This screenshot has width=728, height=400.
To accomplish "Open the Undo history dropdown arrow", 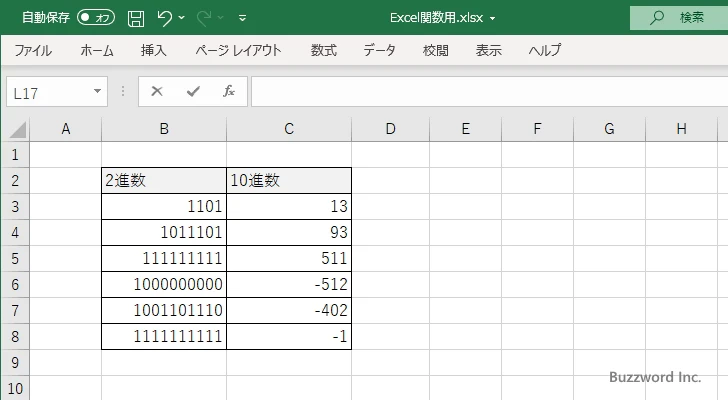I will [182, 18].
